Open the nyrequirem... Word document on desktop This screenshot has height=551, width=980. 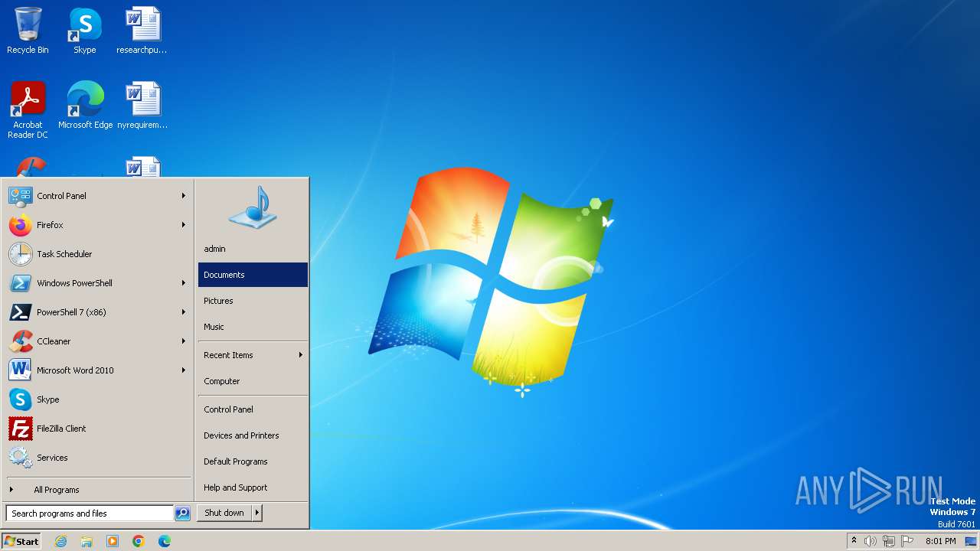pyautogui.click(x=142, y=105)
